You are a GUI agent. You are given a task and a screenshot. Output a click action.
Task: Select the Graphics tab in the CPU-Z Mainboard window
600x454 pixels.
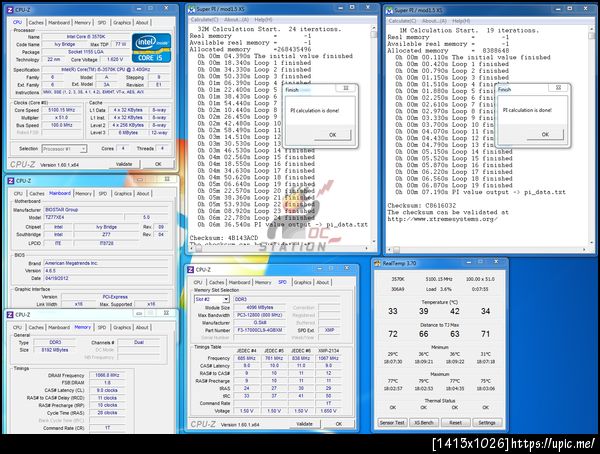point(122,194)
